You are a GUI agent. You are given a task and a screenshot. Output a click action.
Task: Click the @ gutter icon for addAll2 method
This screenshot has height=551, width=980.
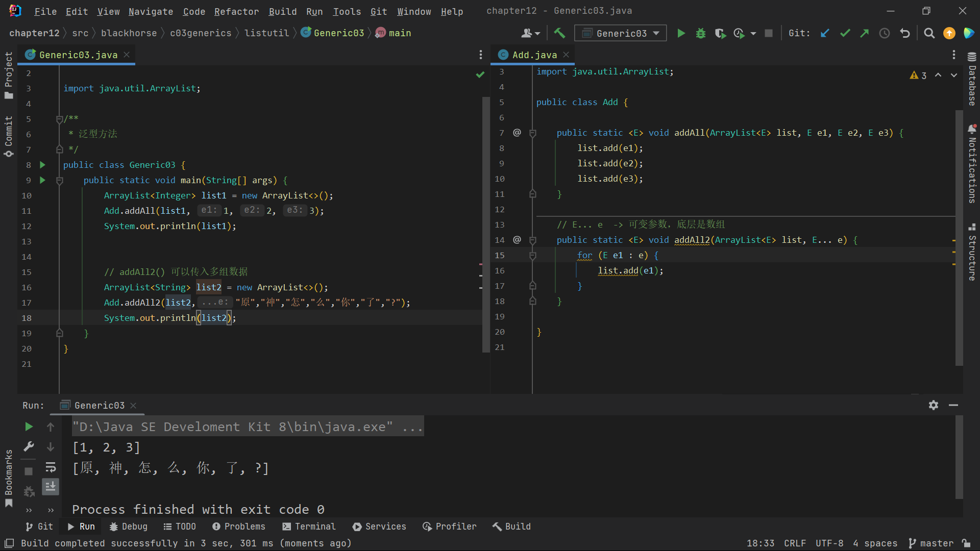pyautogui.click(x=517, y=240)
